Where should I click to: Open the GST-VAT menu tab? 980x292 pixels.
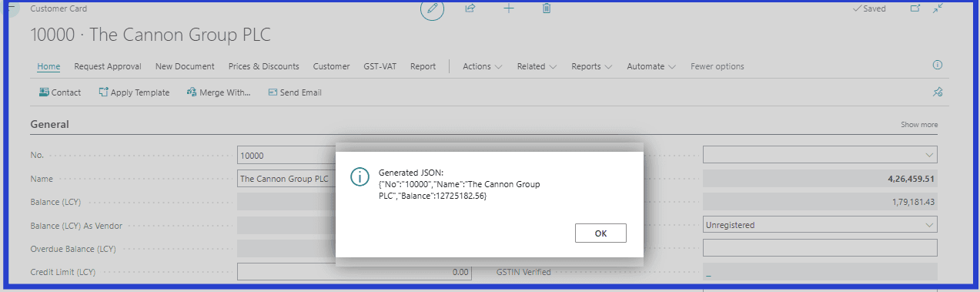[x=380, y=66]
